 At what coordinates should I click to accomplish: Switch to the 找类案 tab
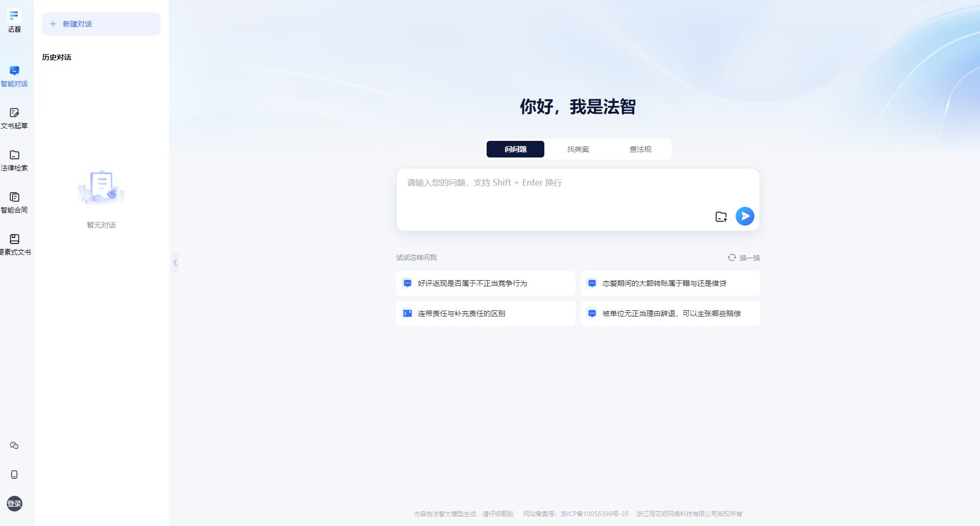[578, 149]
